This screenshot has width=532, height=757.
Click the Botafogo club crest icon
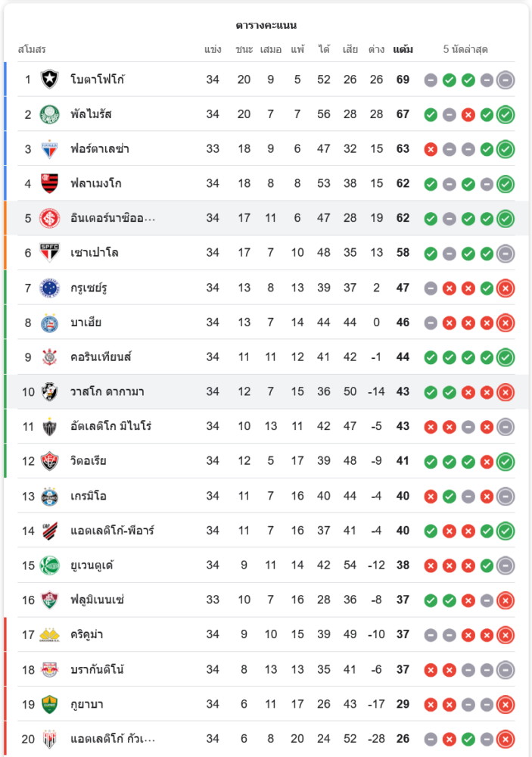tap(49, 79)
